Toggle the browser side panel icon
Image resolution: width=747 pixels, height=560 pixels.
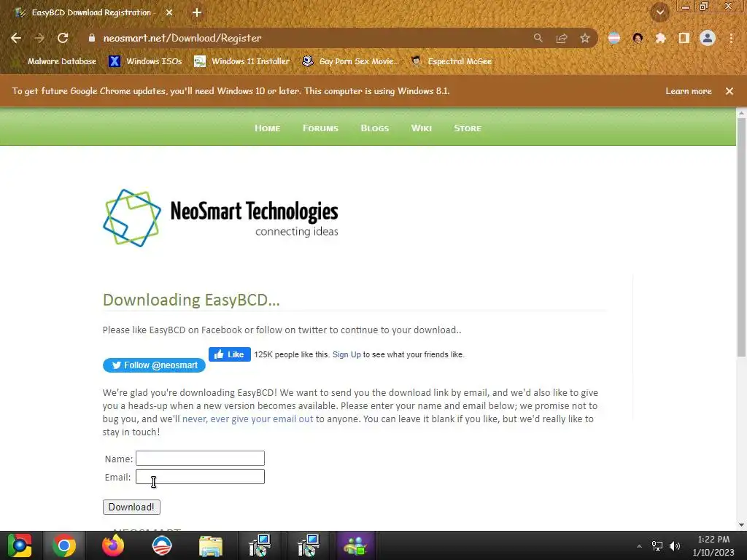(x=684, y=38)
